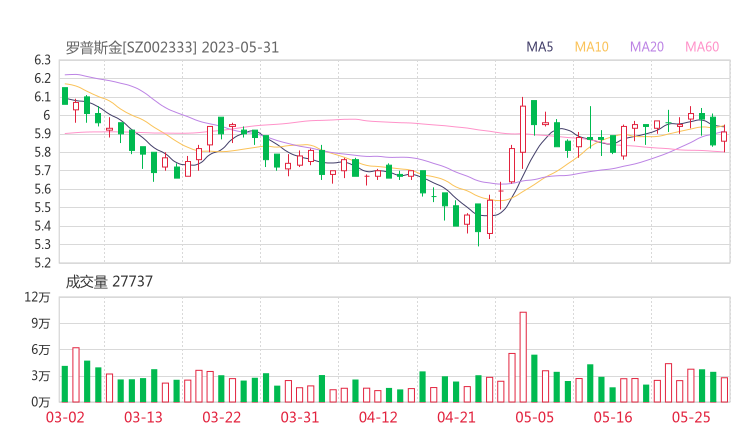Click the 05-05 date axis label
Screen dimensions: 740x440
(534, 416)
